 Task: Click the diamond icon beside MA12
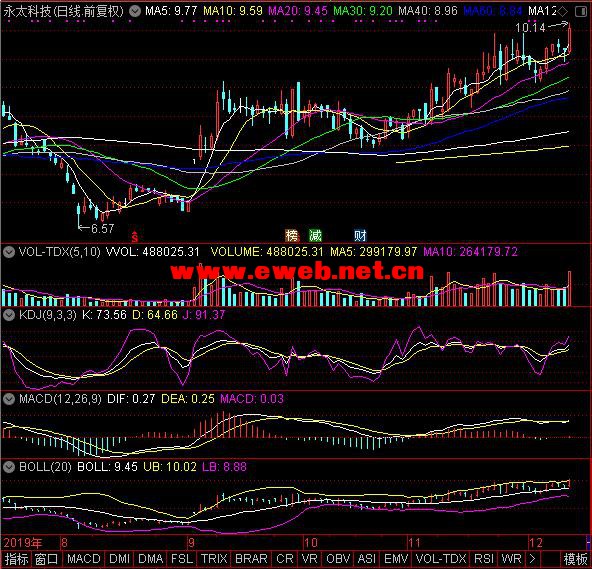pos(563,11)
